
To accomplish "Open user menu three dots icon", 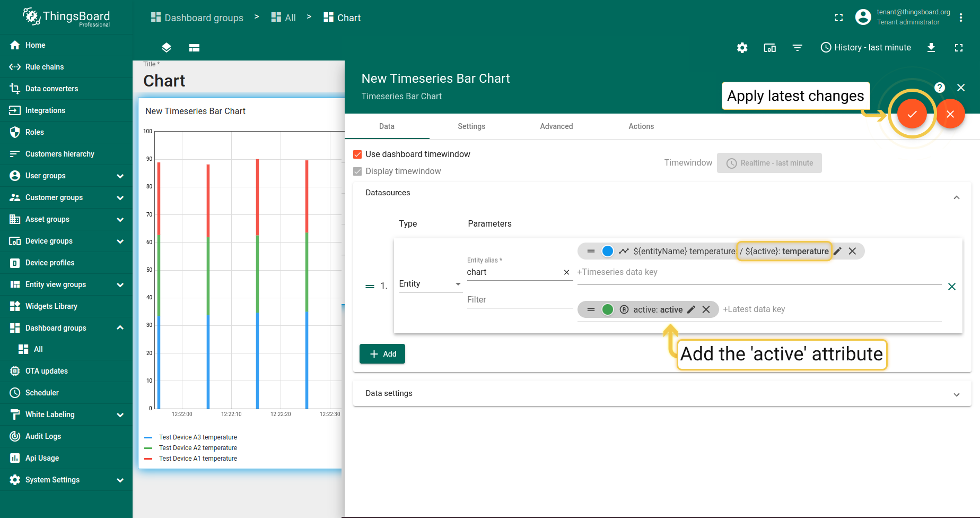I will click(x=961, y=18).
